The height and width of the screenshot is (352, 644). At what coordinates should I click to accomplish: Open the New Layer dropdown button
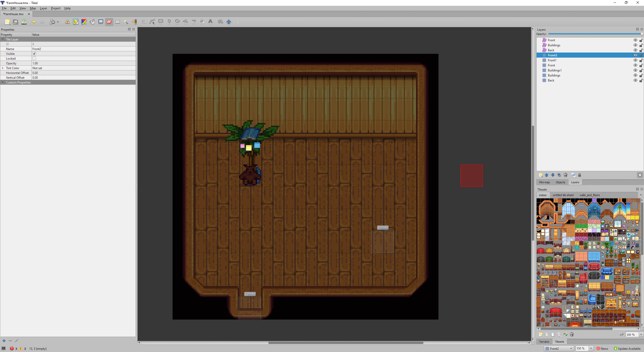[540, 175]
